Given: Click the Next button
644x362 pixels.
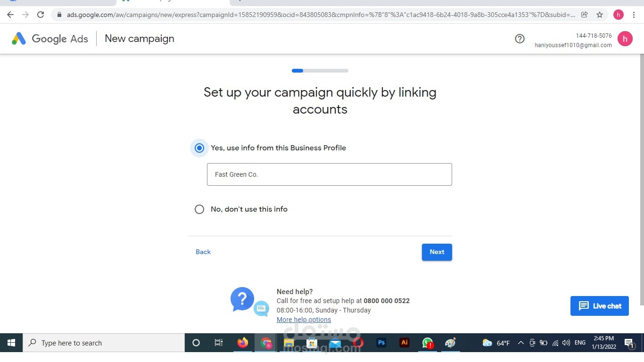Looking at the screenshot, I should coord(437,252).
